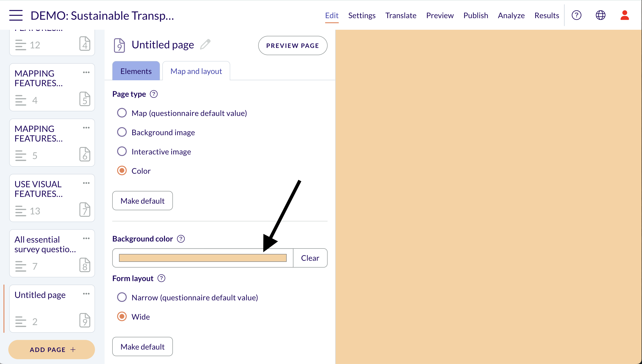Click page 6 icon in sidebar card
This screenshot has width=642, height=364.
pos(85,154)
